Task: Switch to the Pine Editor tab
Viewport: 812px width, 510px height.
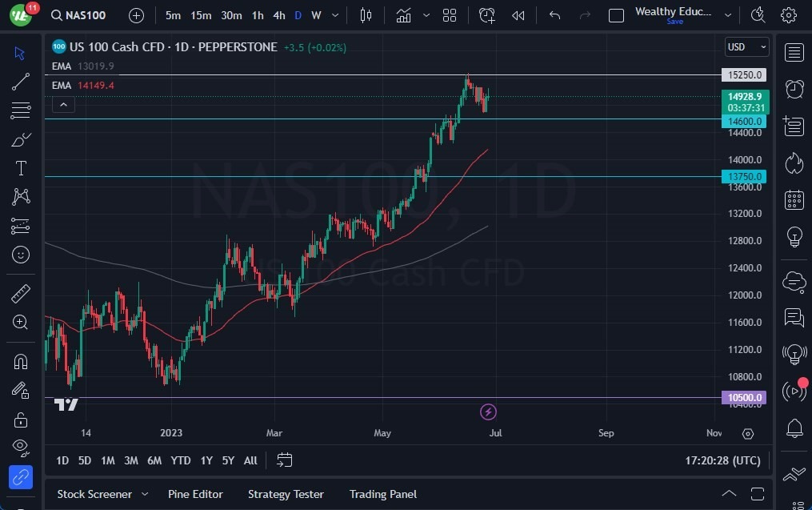Action: [195, 494]
